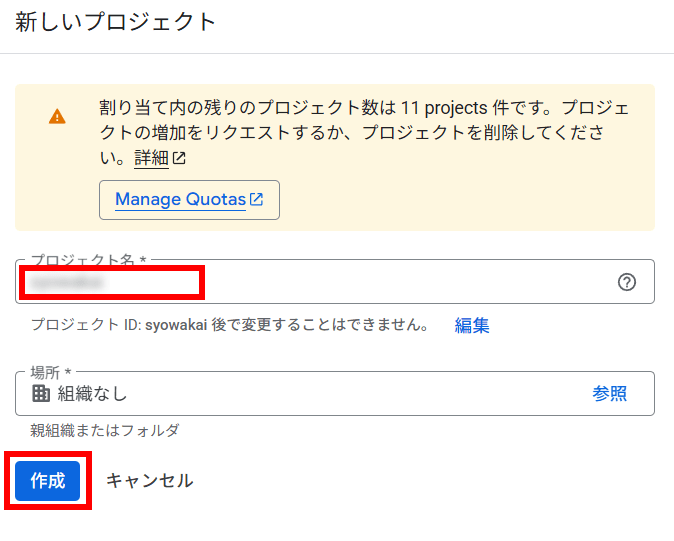This screenshot has height=541, width=674.
Task: Click the キャンセル cancel button
Action: 150,480
